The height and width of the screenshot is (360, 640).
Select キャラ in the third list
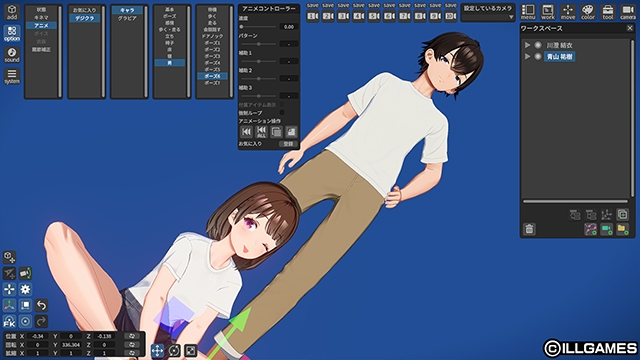coord(127,10)
